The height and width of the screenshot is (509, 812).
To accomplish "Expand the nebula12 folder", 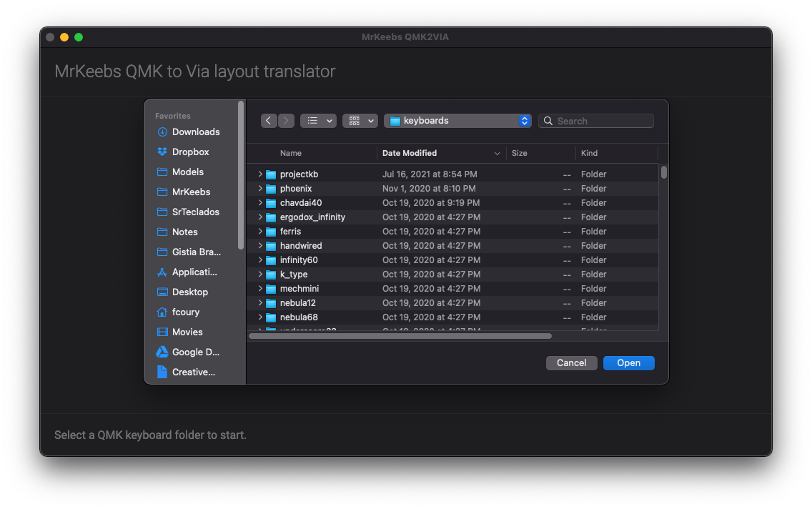I will (260, 303).
